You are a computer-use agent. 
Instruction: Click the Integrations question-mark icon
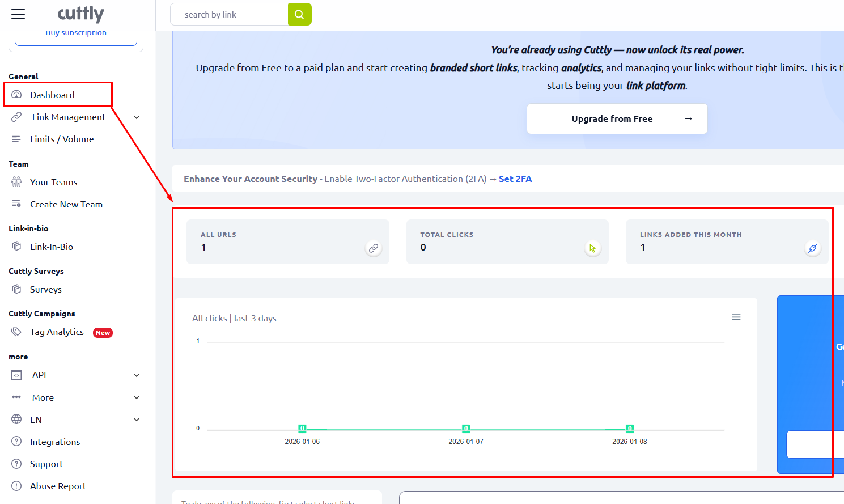[16, 442]
